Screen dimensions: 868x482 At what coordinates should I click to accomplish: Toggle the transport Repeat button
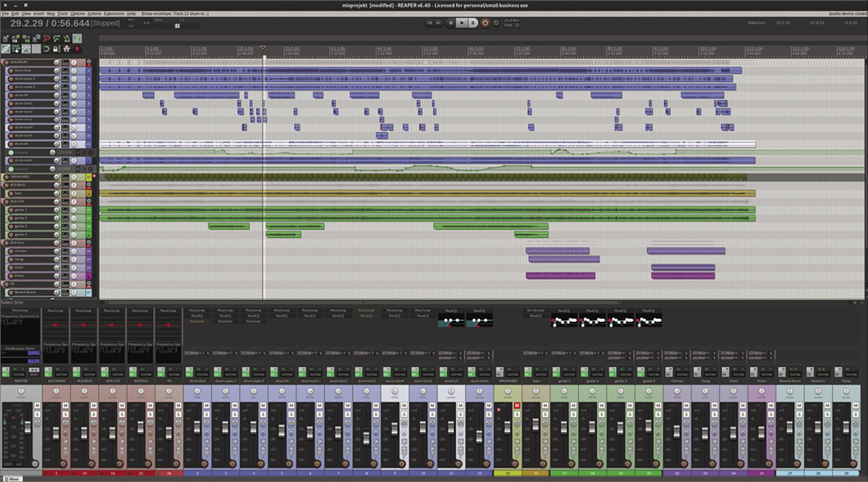(x=496, y=23)
